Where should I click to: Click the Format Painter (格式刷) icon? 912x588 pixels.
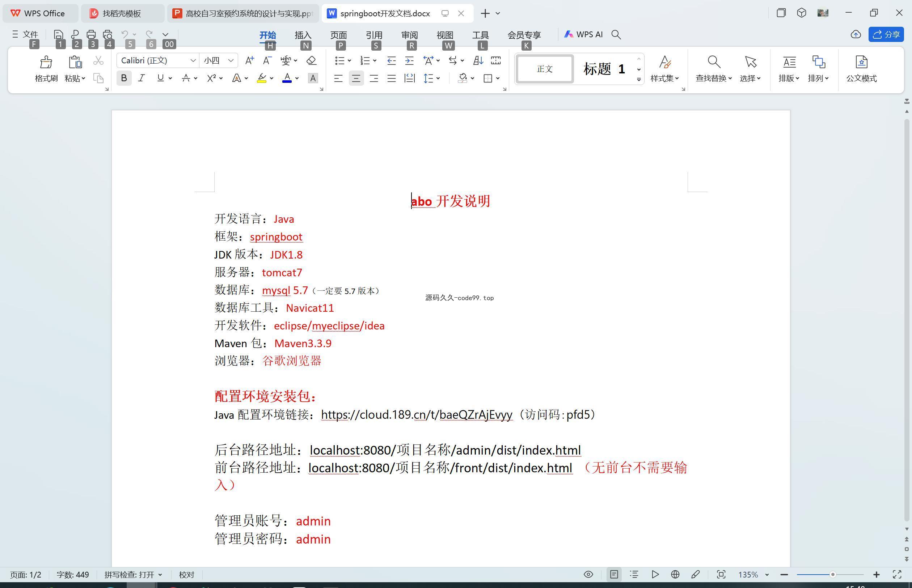[46, 62]
